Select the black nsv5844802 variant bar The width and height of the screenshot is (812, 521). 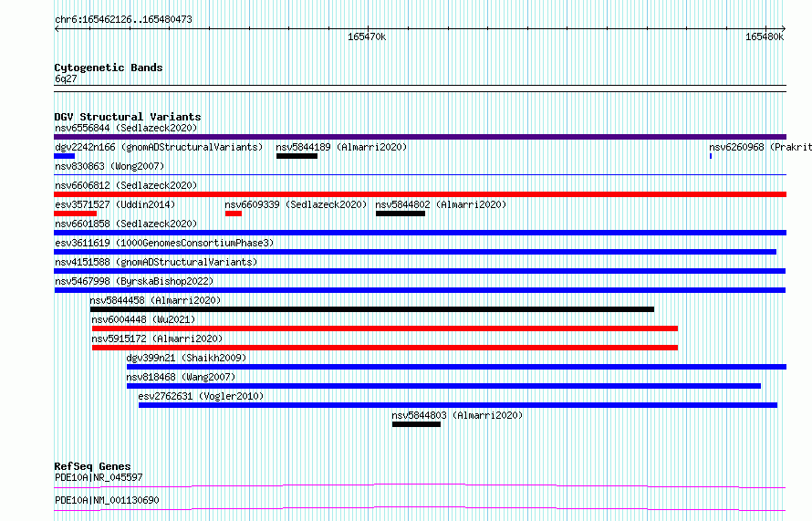(x=401, y=214)
